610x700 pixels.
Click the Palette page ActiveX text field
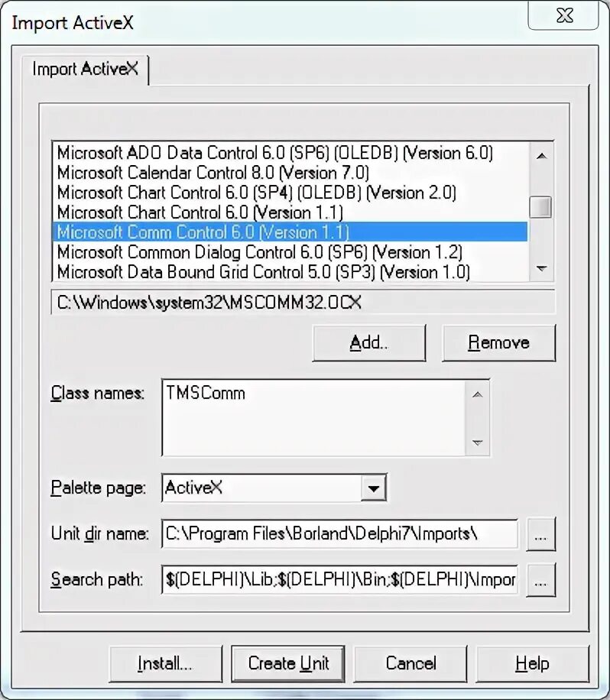click(x=261, y=488)
